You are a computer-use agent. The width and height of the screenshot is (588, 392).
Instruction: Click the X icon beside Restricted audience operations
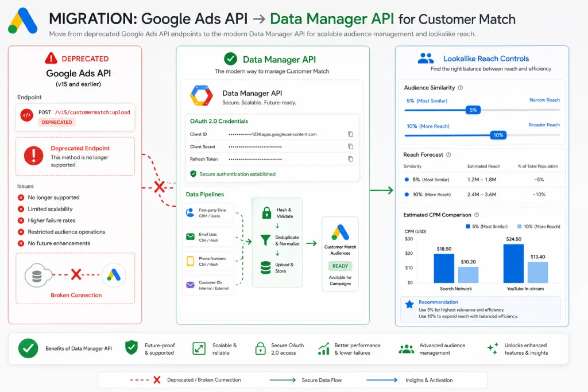[21, 232]
